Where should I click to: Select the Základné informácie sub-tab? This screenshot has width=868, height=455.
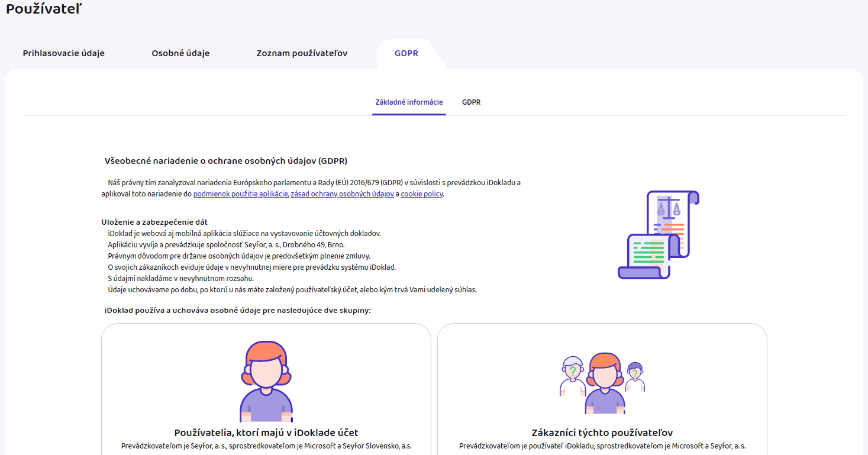pos(409,102)
